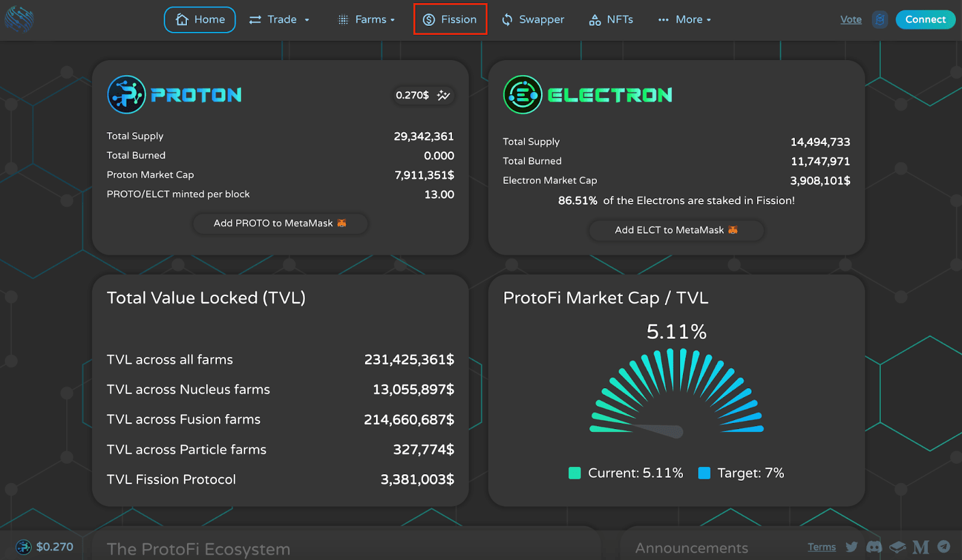Image resolution: width=962 pixels, height=560 pixels.
Task: Click The ProtoFi Ecosystem heading
Action: pyautogui.click(x=198, y=549)
